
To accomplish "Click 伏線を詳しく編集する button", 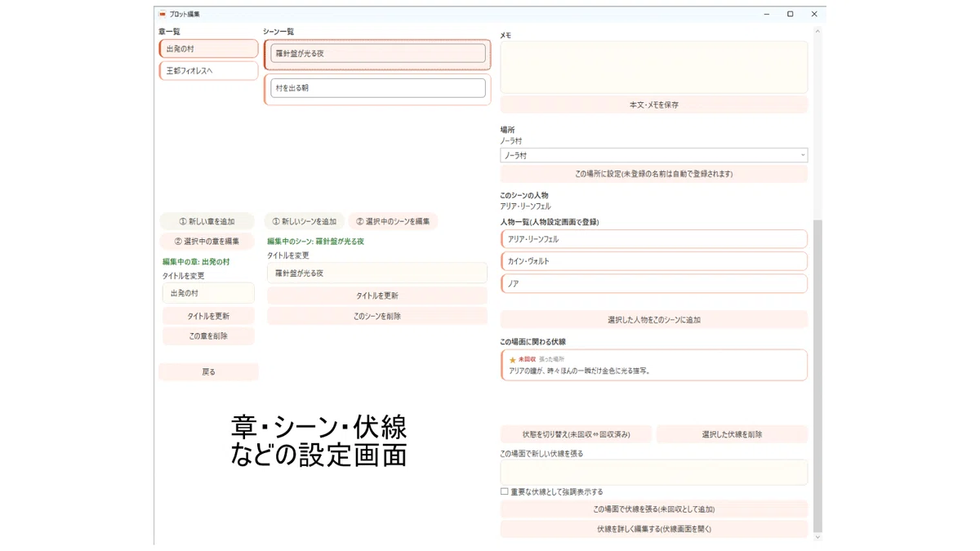I will click(654, 529).
